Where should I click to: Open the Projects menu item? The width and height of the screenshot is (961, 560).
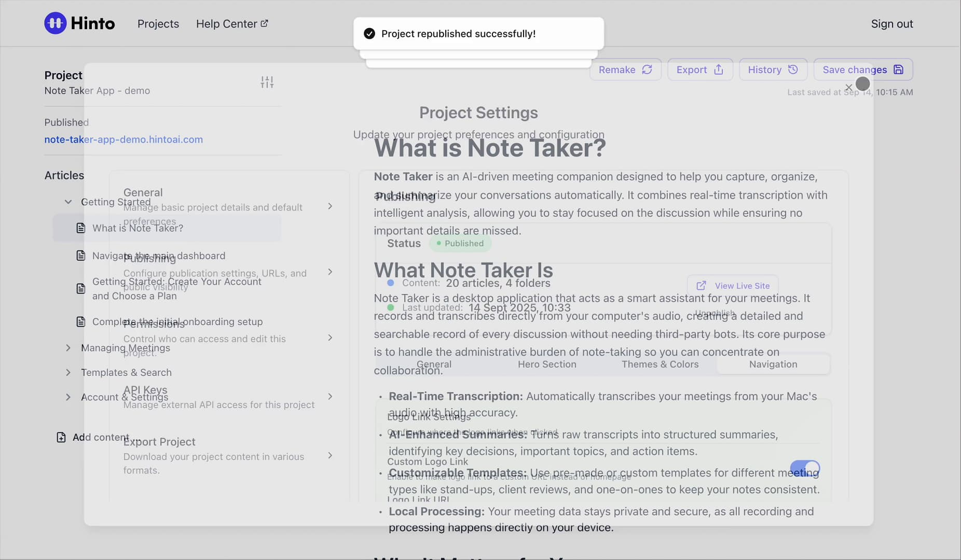click(x=158, y=24)
